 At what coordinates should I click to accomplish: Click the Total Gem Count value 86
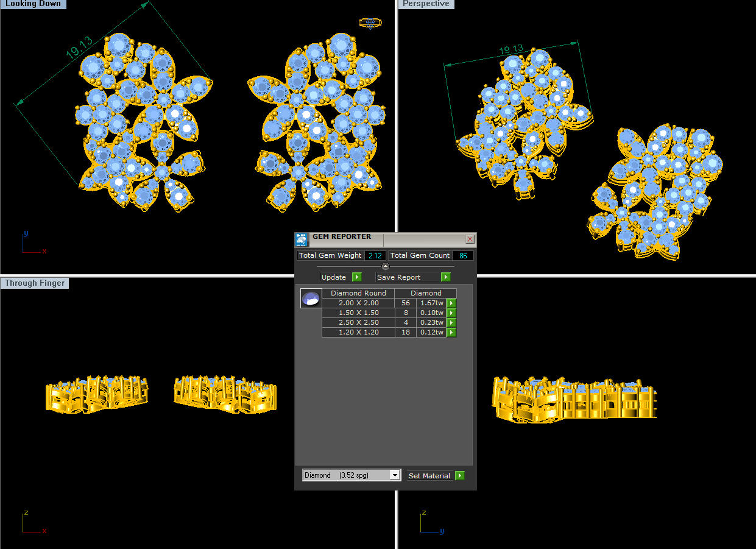pos(463,255)
